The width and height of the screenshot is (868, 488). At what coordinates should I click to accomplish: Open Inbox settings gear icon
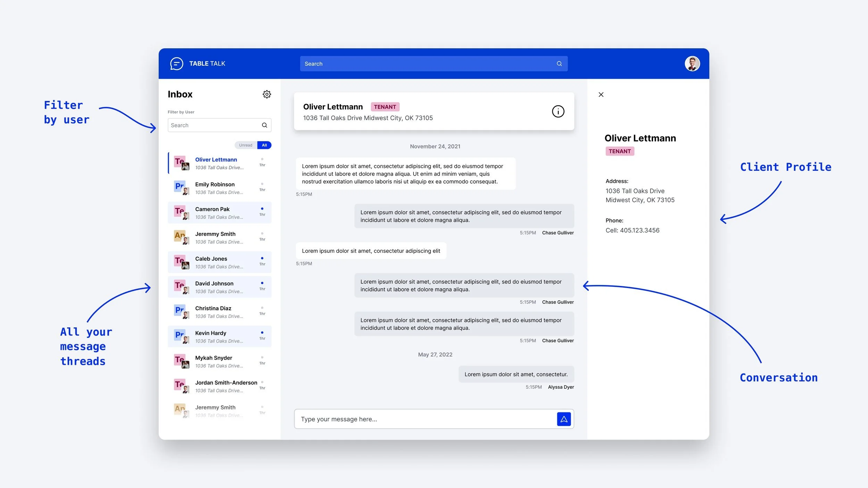tap(267, 94)
